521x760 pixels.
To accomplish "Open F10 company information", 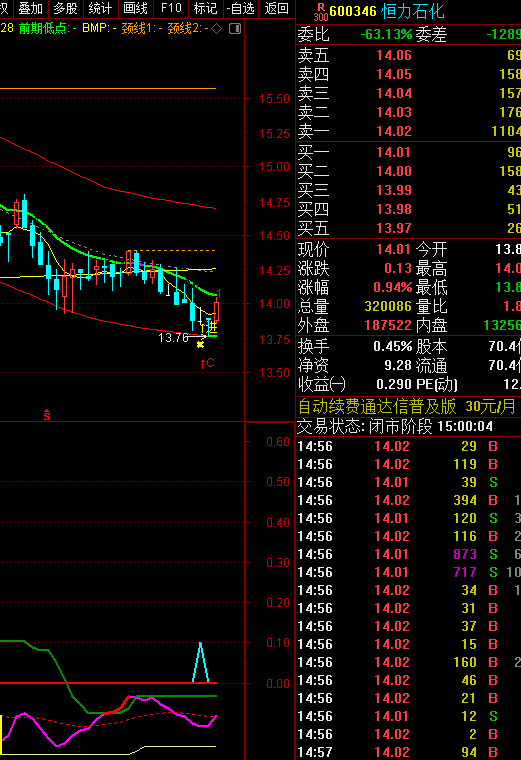I will pos(171,9).
